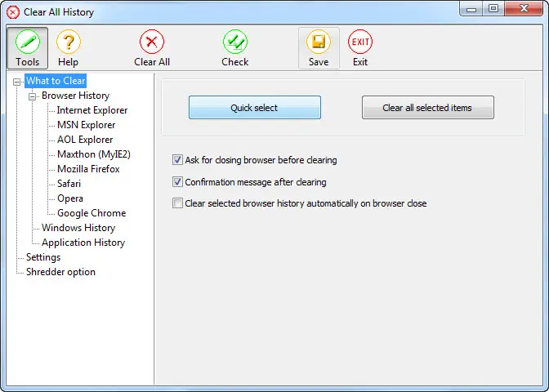Viewport: 549px width, 392px height.
Task: Close the Clear All History window
Action: pos(524,9)
